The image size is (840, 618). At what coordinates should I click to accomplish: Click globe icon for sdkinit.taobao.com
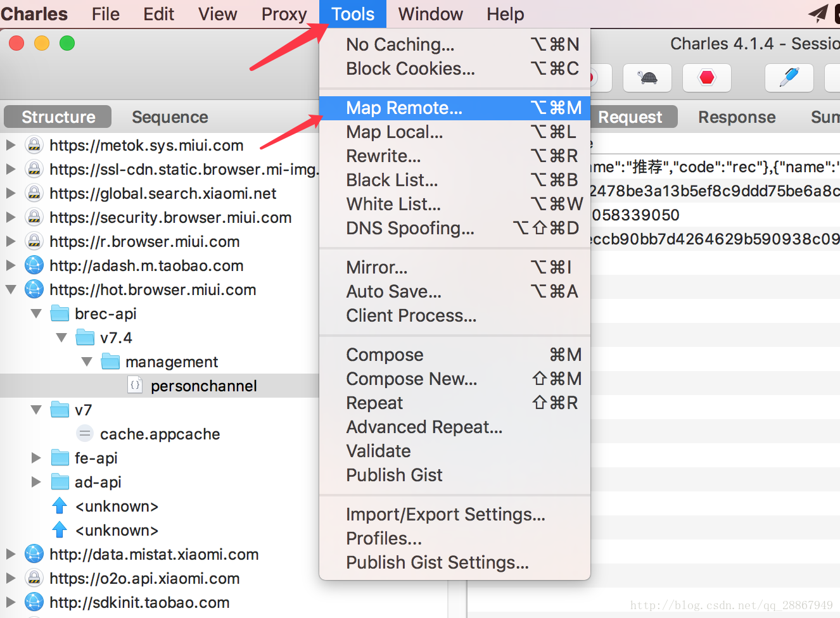(34, 602)
